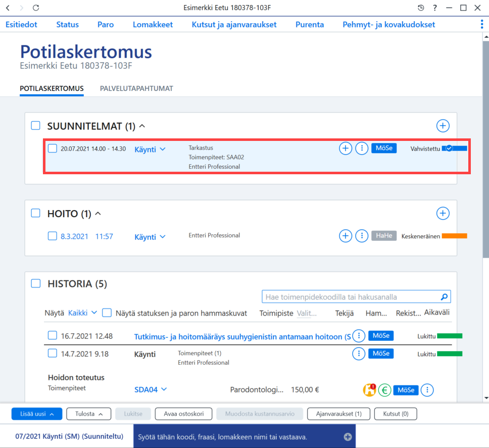Tick checkbox for the 8.3.2021 visit
This screenshot has height=448, width=489.
[53, 236]
